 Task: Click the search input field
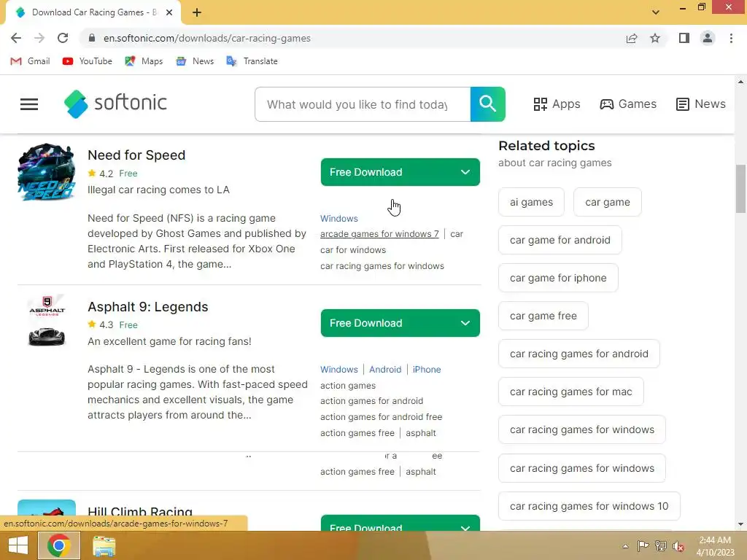363,104
